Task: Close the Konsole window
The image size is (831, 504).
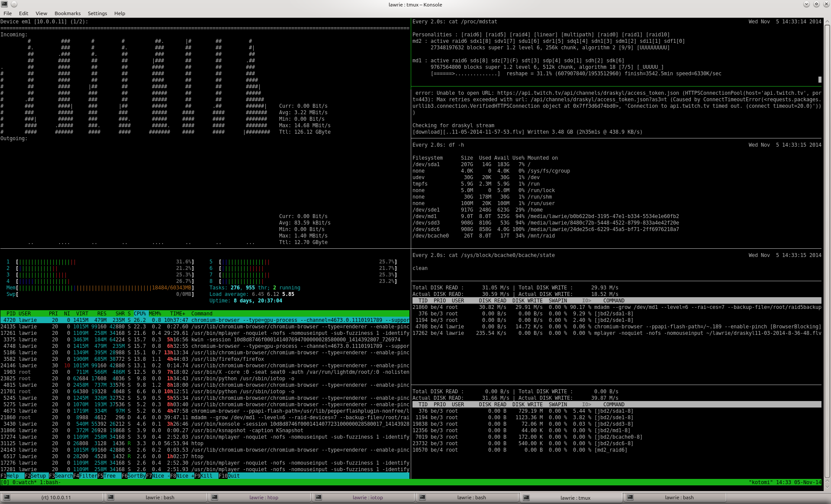Action: (826, 4)
